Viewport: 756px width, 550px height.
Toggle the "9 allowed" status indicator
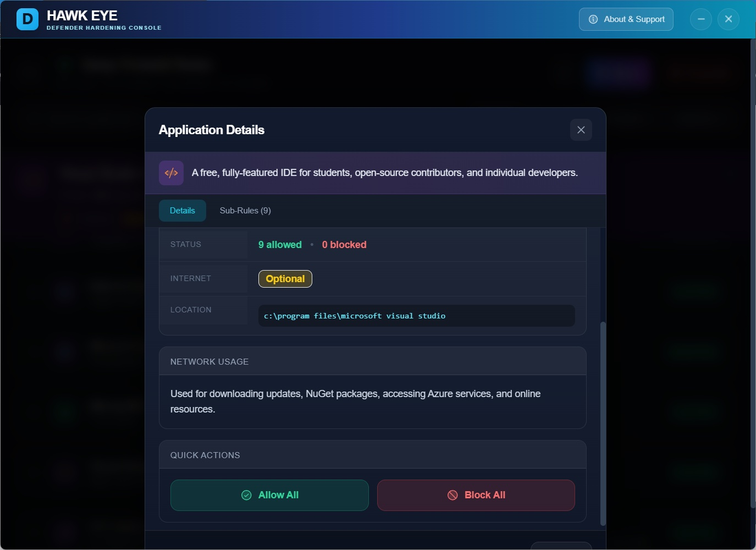pos(280,244)
